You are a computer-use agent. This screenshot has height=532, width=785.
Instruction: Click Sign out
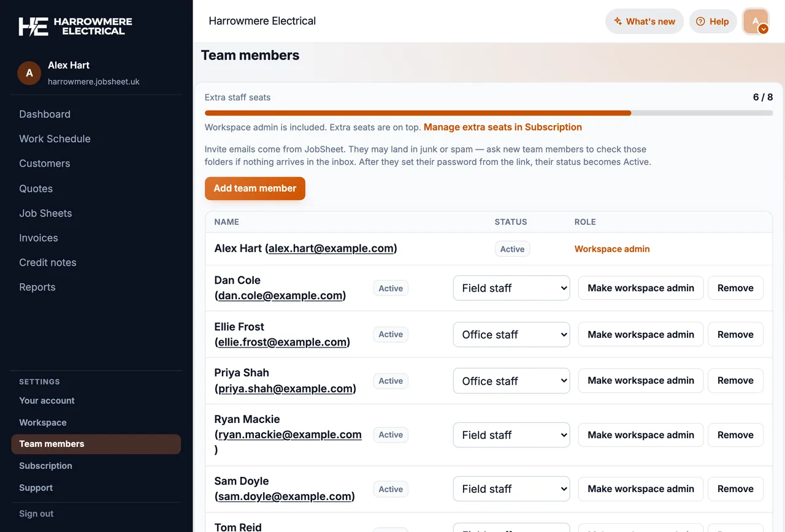pyautogui.click(x=36, y=514)
